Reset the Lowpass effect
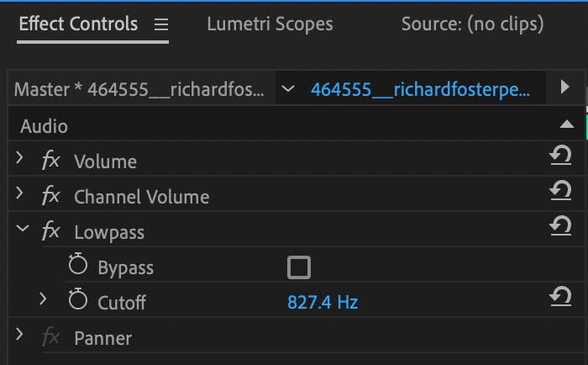The width and height of the screenshot is (588, 365). click(560, 227)
